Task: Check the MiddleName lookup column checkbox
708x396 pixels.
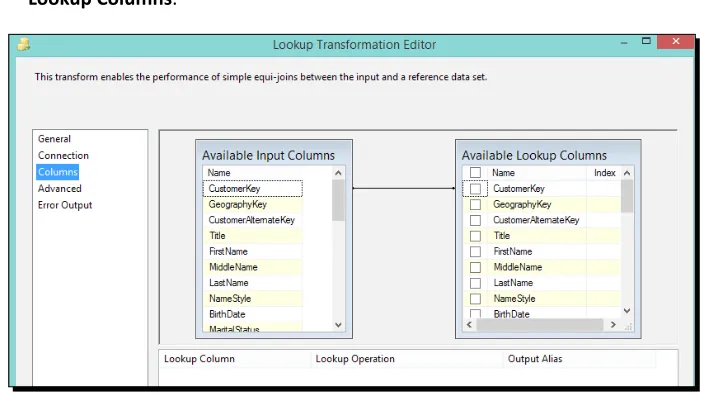Action: click(x=475, y=267)
